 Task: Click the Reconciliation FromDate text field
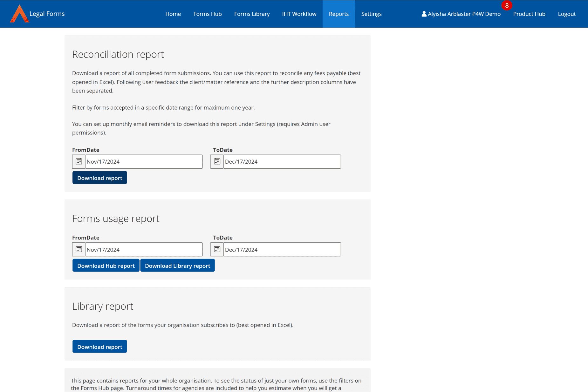144,162
